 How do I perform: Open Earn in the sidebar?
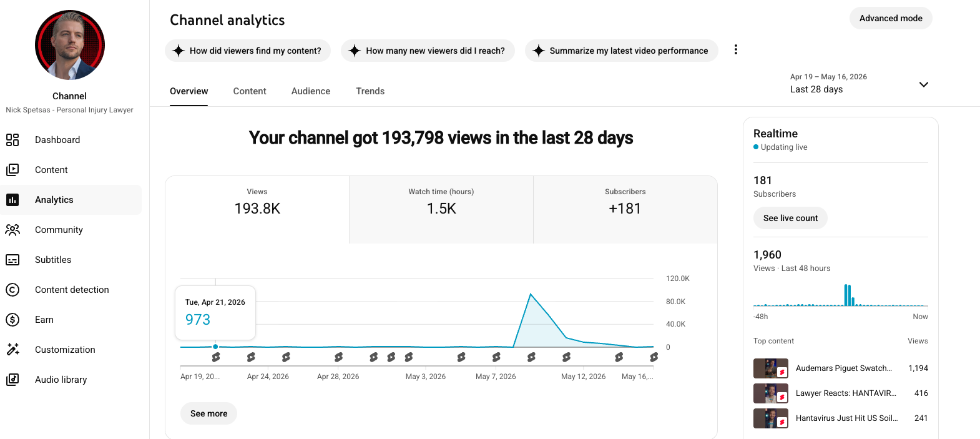(x=71, y=320)
